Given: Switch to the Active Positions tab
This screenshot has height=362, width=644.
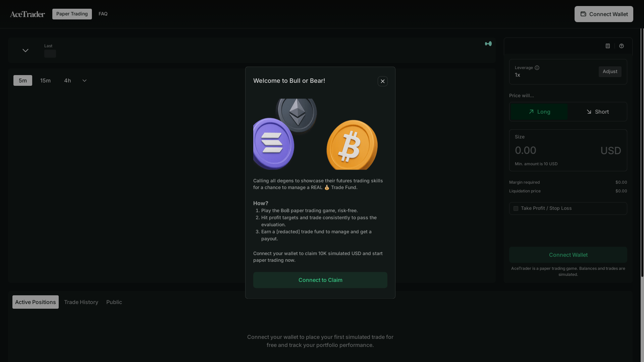Looking at the screenshot, I should (x=36, y=302).
